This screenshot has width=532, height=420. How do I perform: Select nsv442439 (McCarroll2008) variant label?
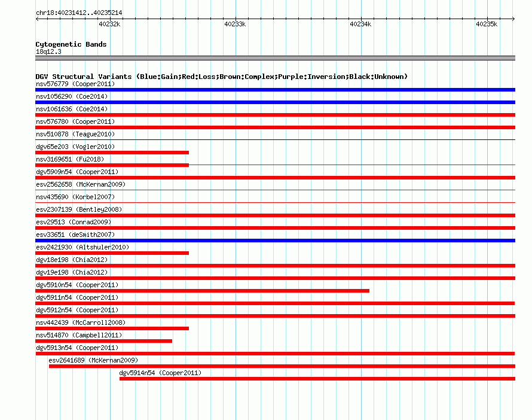tap(81, 322)
